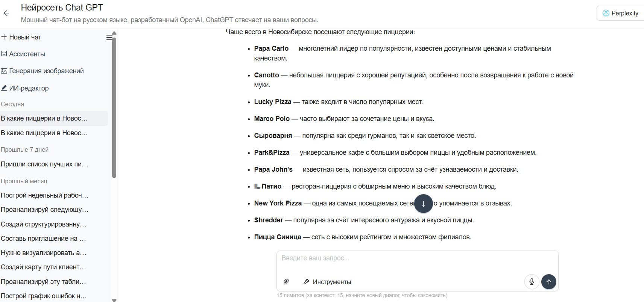Click the back arrow icon
Screen dimensions: 644x302
[6, 13]
